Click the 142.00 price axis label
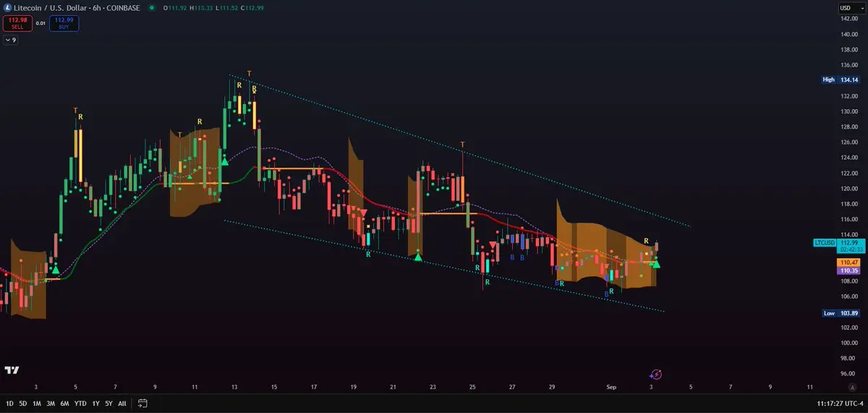 coord(848,18)
